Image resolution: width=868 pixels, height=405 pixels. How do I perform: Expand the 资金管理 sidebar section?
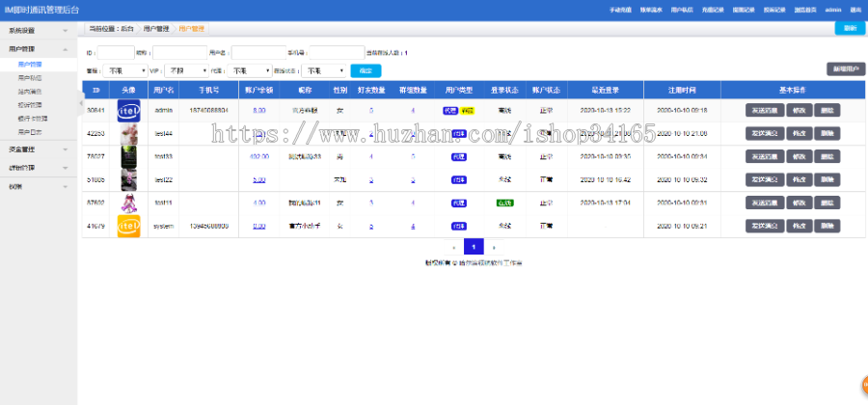[x=37, y=148]
